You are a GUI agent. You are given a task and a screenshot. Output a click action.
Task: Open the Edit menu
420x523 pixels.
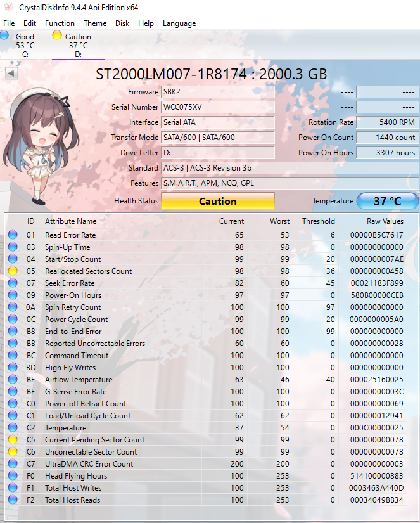30,23
